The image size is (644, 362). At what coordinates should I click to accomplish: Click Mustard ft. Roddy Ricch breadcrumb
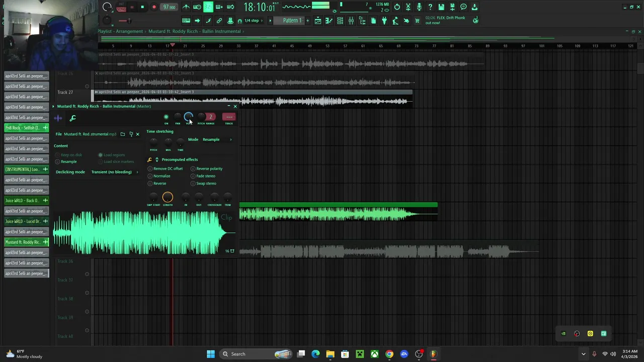tap(194, 31)
